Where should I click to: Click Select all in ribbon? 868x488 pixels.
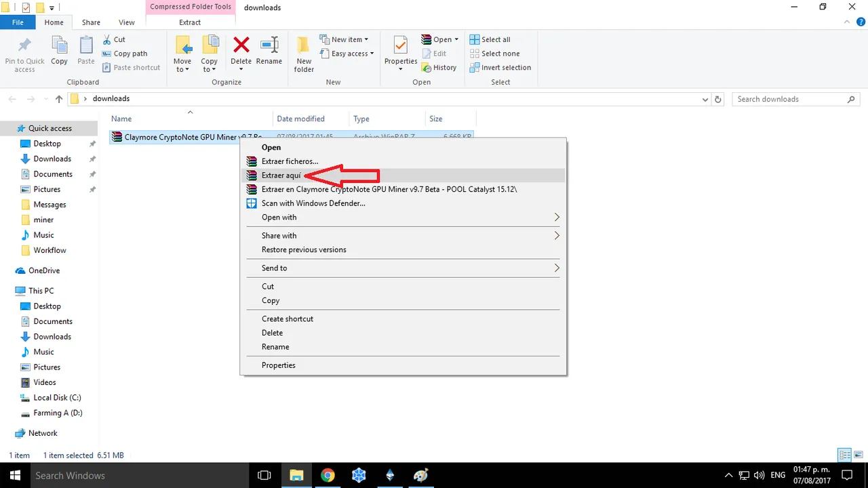[490, 39]
